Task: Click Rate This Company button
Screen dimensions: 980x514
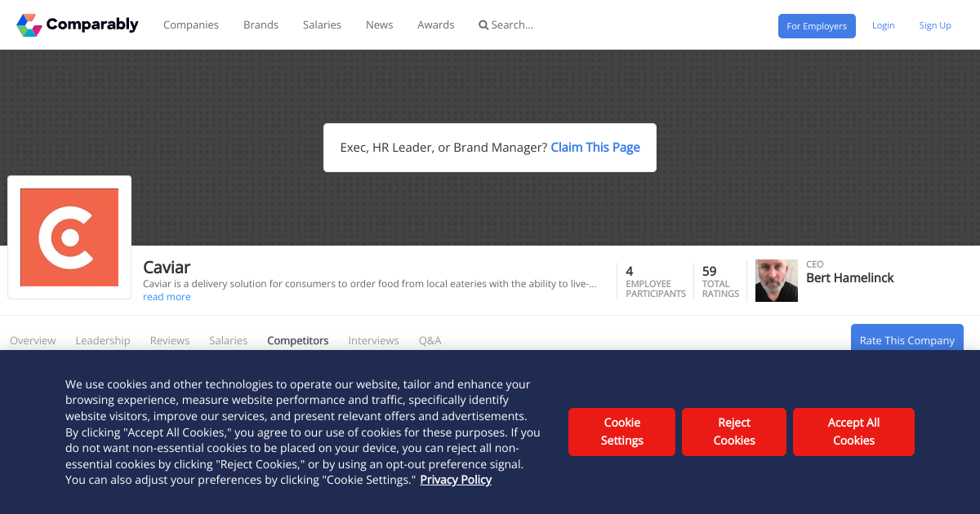Action: tap(907, 339)
